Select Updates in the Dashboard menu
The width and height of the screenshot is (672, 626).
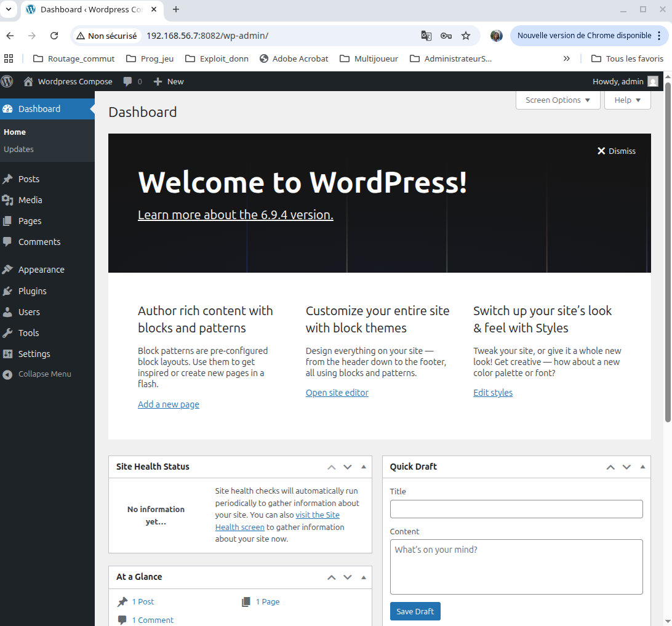coord(18,149)
